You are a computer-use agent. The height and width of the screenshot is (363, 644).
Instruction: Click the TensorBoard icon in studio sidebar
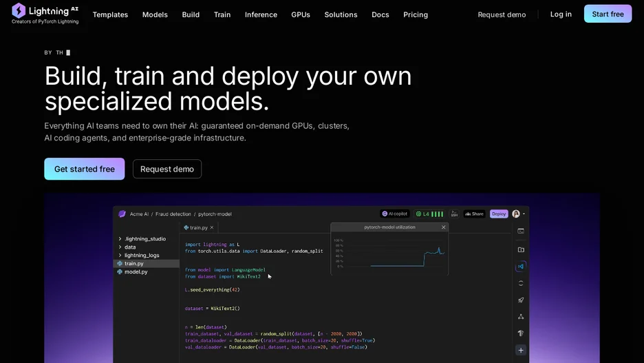point(521,333)
